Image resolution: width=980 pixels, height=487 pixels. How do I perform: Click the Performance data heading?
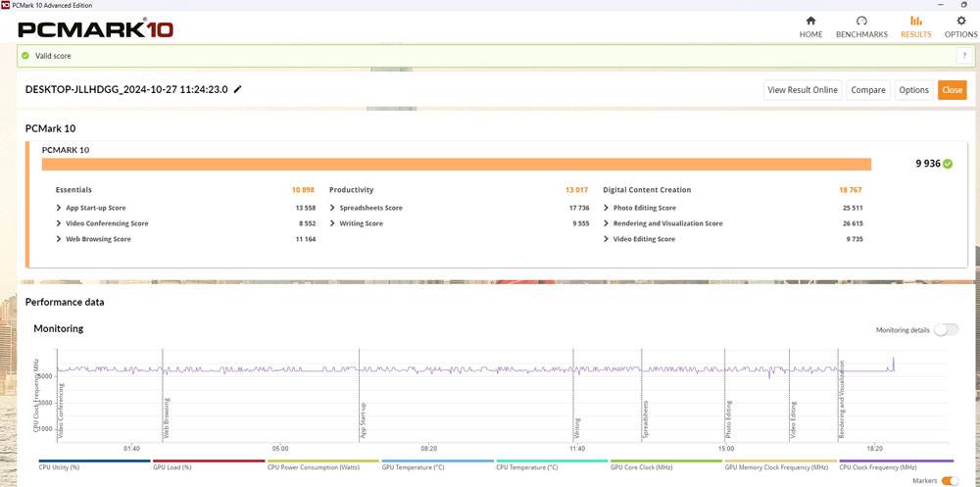65,302
